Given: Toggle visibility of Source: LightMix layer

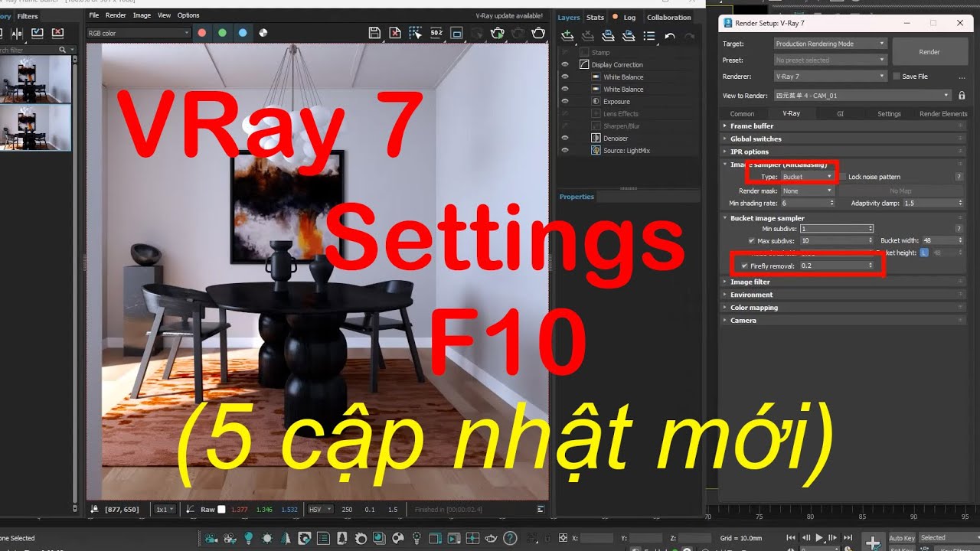Looking at the screenshot, I should (565, 150).
